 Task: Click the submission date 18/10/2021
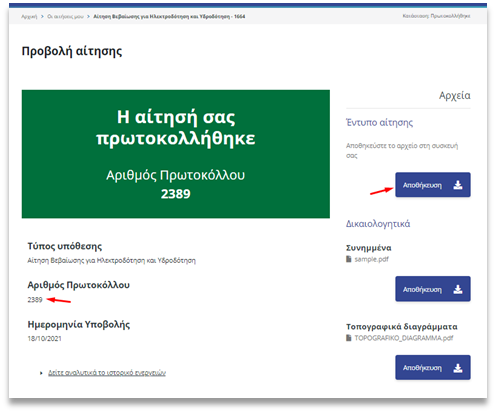[44, 338]
